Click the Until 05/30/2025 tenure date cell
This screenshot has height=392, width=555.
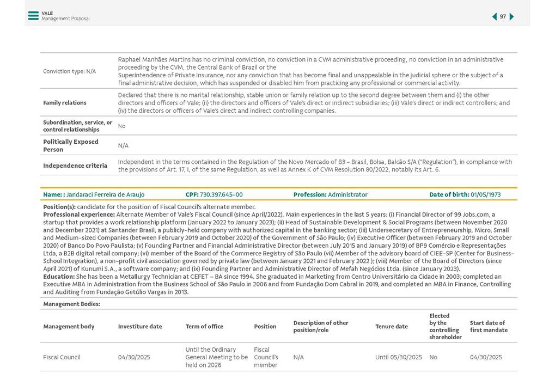[x=398, y=357]
